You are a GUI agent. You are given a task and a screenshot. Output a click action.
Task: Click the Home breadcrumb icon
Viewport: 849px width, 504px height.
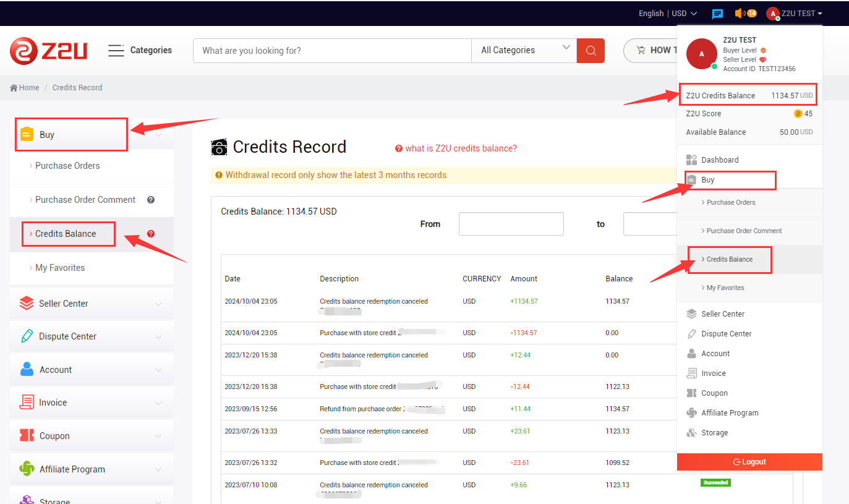pos(14,88)
